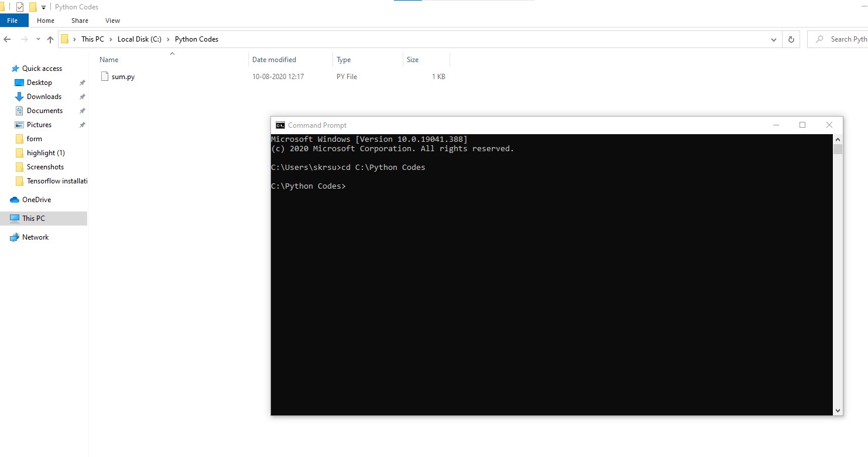The image size is (868, 457).
Task: Click the New folder icon in title bar
Action: 33,7
